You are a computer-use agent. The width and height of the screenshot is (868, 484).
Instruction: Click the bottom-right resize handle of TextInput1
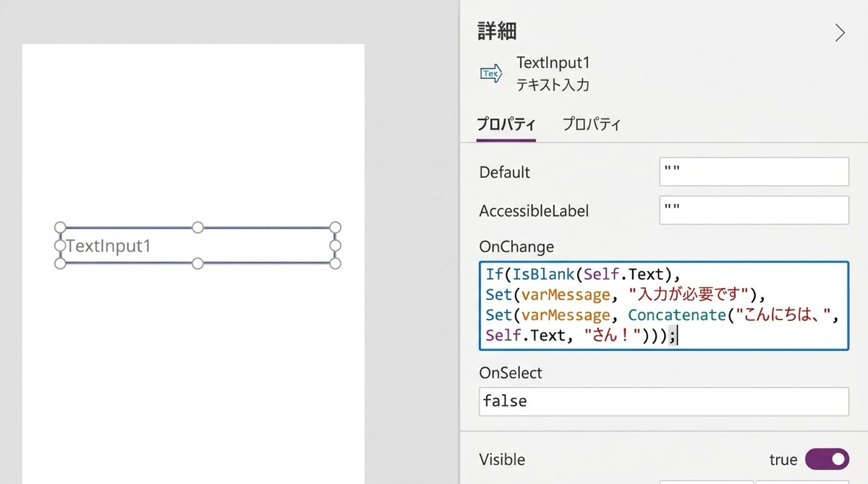335,263
